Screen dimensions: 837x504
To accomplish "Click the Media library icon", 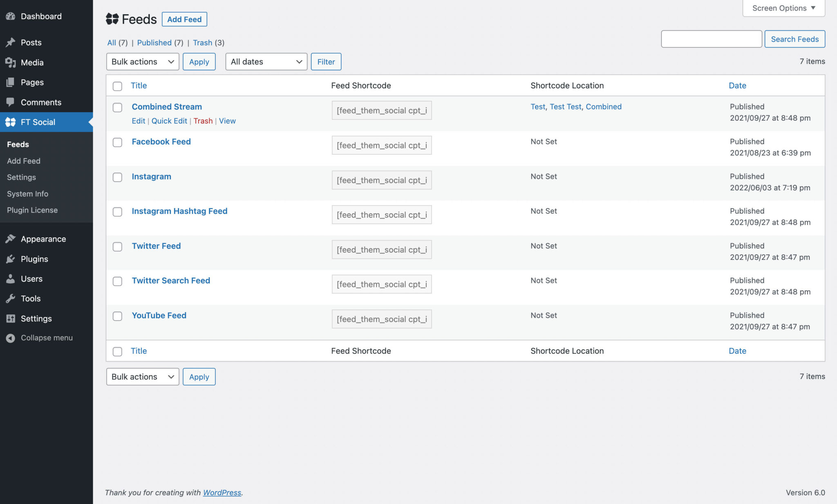I will pyautogui.click(x=11, y=63).
